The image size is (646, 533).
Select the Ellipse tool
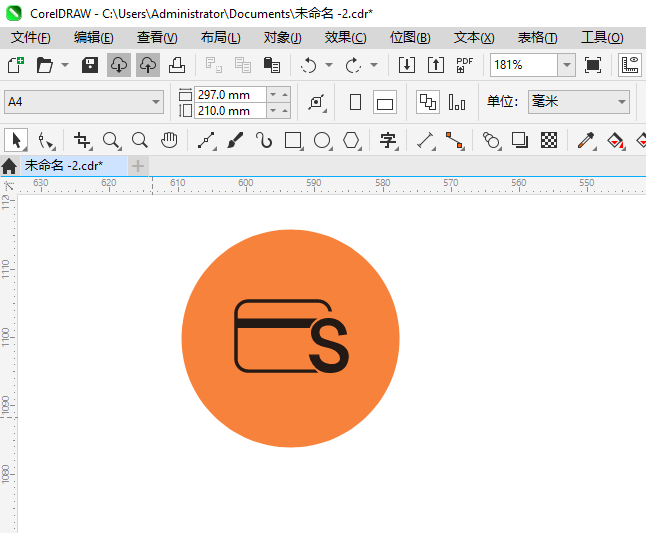click(322, 140)
